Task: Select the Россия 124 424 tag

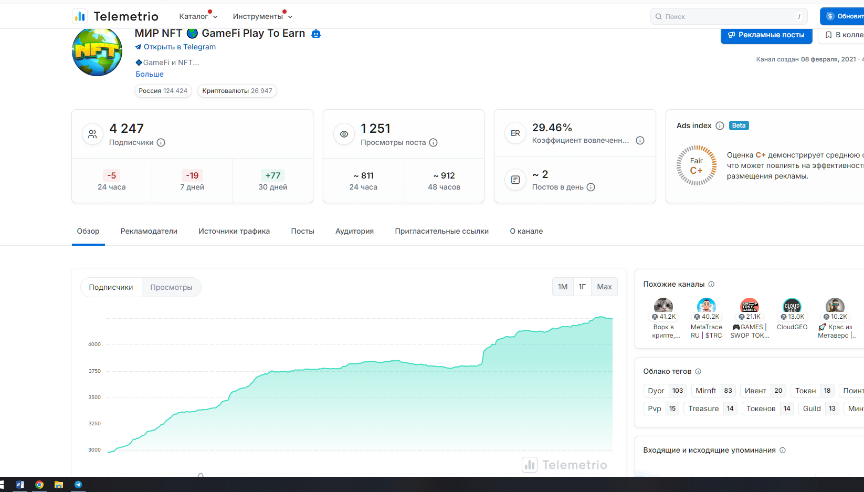Action: coord(163,91)
